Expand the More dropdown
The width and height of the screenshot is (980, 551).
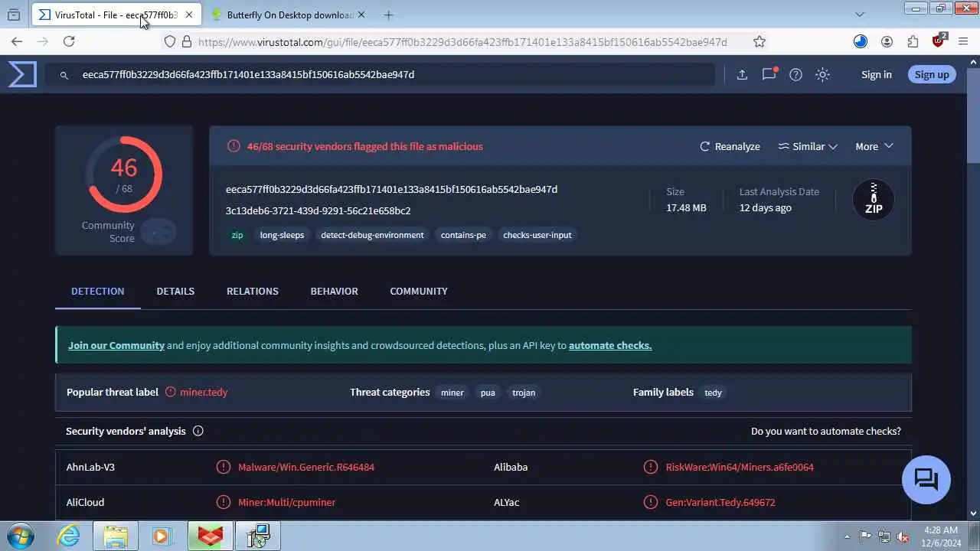pyautogui.click(x=874, y=146)
